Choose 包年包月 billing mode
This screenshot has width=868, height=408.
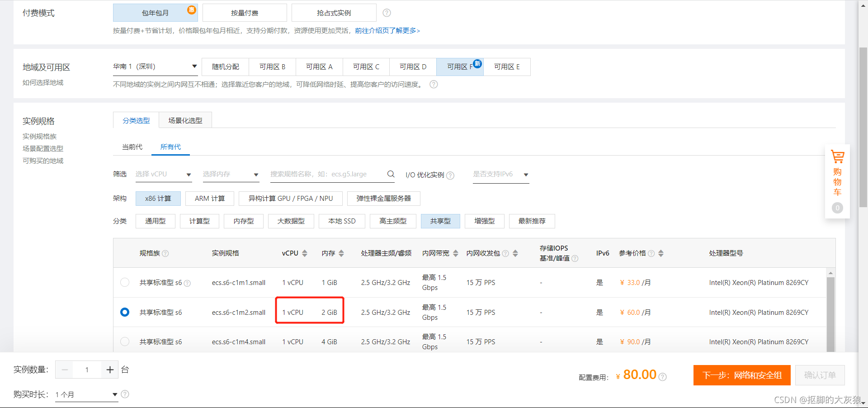tap(155, 13)
